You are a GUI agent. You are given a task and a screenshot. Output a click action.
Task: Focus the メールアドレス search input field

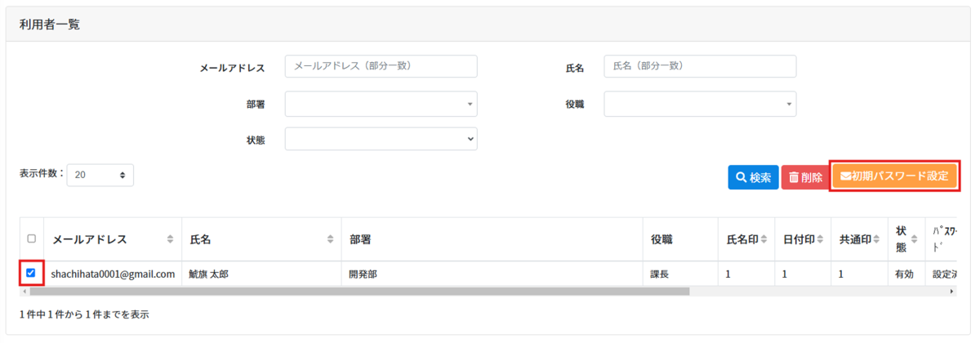381,66
